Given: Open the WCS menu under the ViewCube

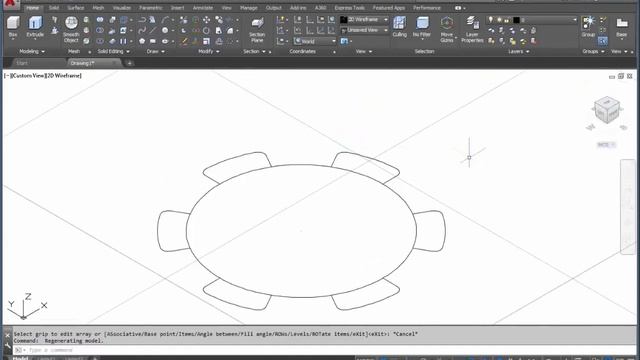Looking at the screenshot, I should click(x=606, y=144).
